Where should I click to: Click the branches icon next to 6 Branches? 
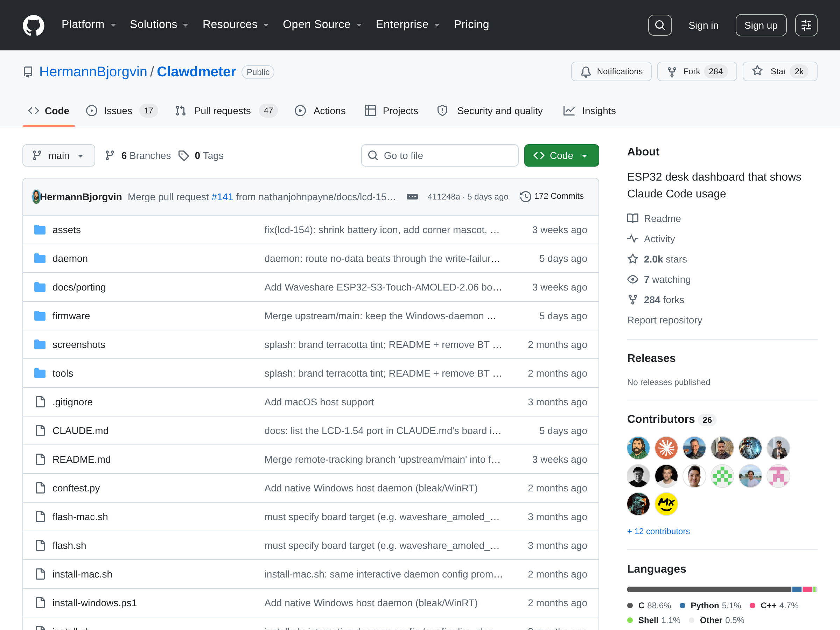point(110,155)
